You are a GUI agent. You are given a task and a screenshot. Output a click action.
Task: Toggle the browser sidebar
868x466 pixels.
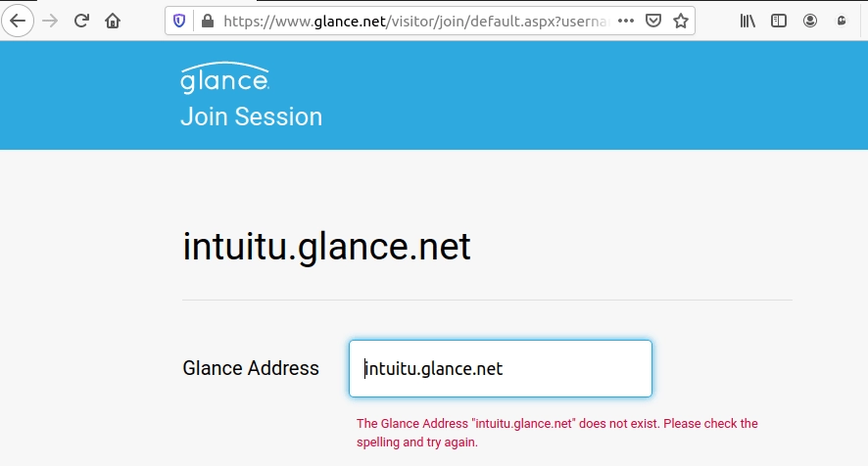pyautogui.click(x=779, y=20)
